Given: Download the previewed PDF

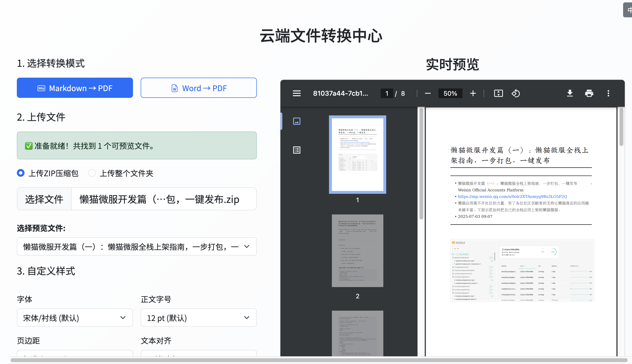Looking at the screenshot, I should 570,94.
